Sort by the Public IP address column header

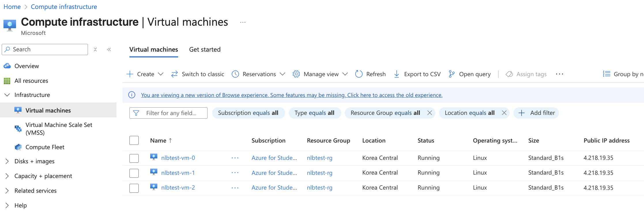coord(607,141)
